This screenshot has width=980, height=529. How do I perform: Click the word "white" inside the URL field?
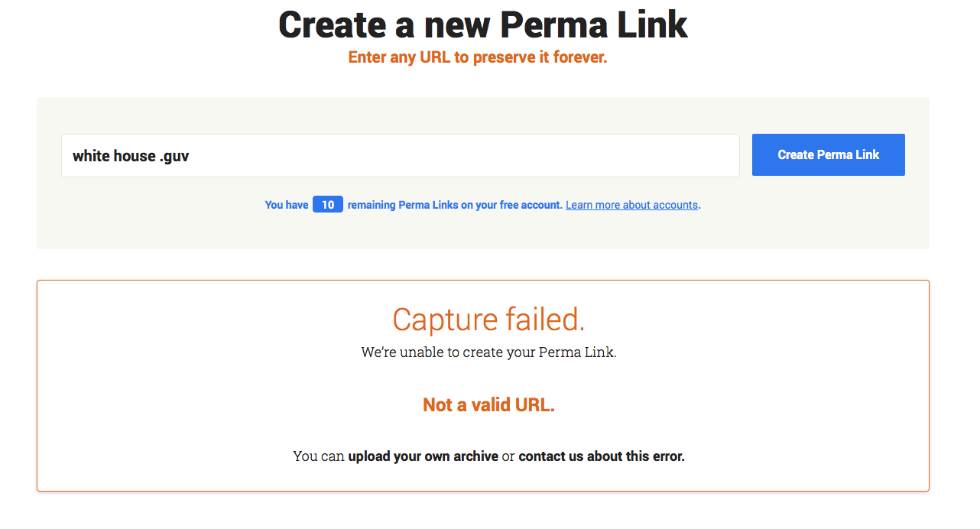click(91, 156)
